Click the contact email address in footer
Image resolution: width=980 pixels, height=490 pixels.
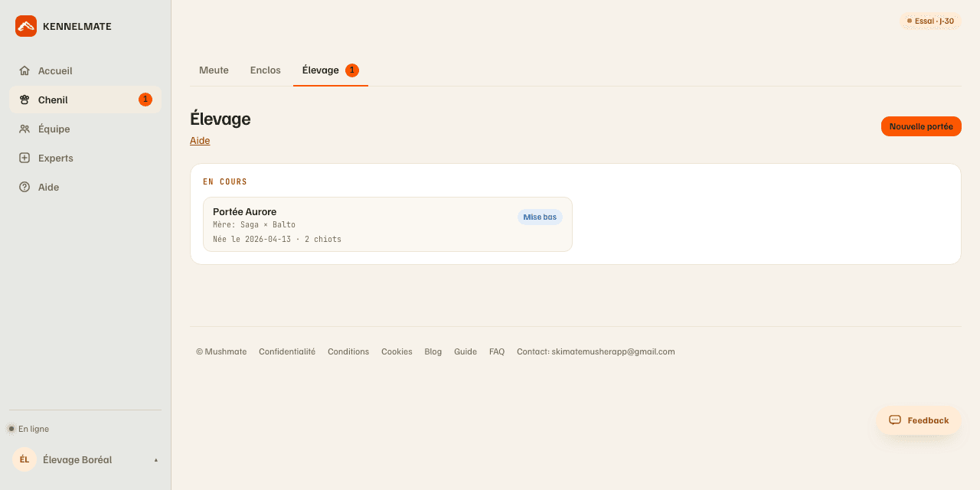pyautogui.click(x=613, y=351)
